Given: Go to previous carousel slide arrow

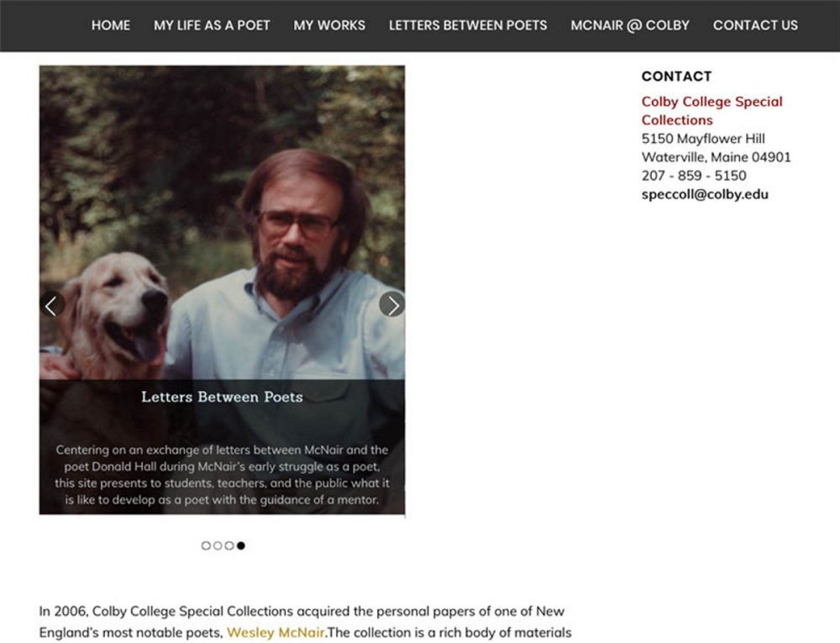Looking at the screenshot, I should (x=51, y=305).
